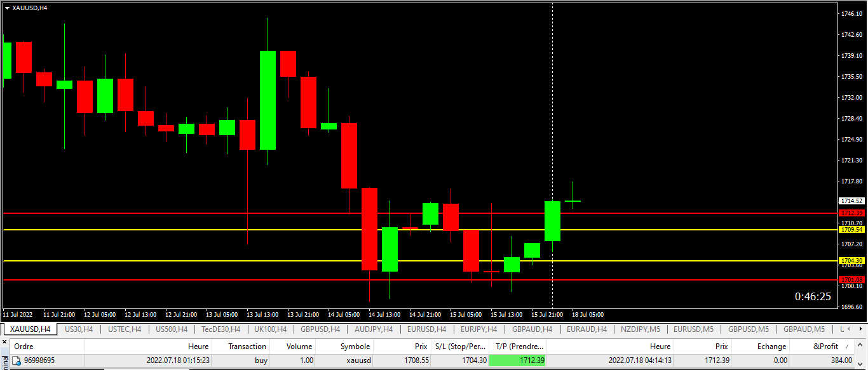The image size is (868, 370).
Task: Click the S/L cell showing 1704.30
Action: click(459, 360)
